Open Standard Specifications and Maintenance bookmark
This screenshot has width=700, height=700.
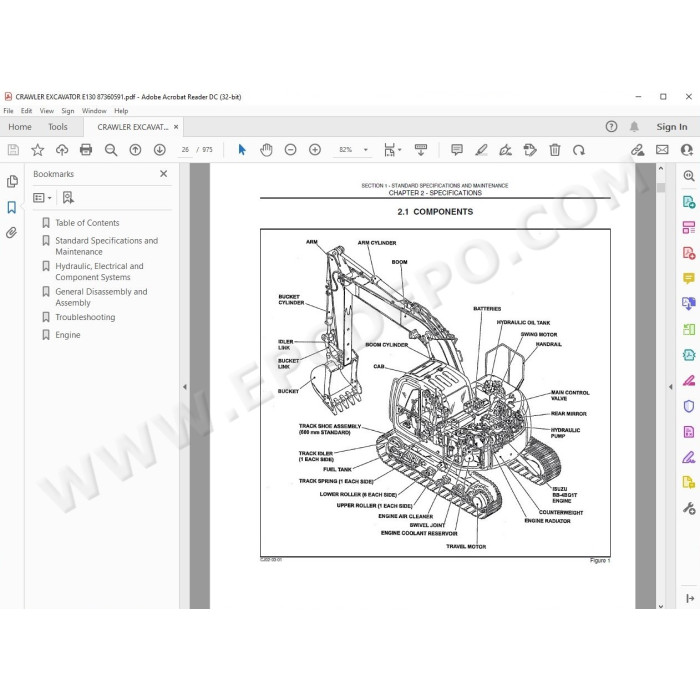point(106,246)
